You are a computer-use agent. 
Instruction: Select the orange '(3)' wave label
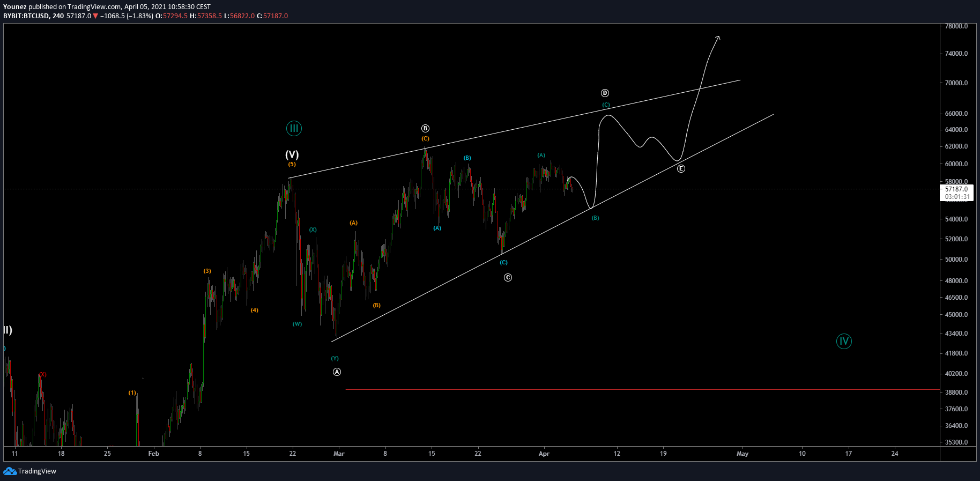tap(207, 271)
